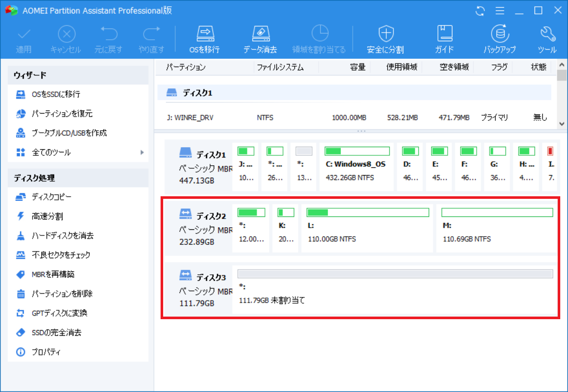This screenshot has height=392, width=568.
Task: Select the ディスク1 header row in list
Action: pyautogui.click(x=354, y=93)
